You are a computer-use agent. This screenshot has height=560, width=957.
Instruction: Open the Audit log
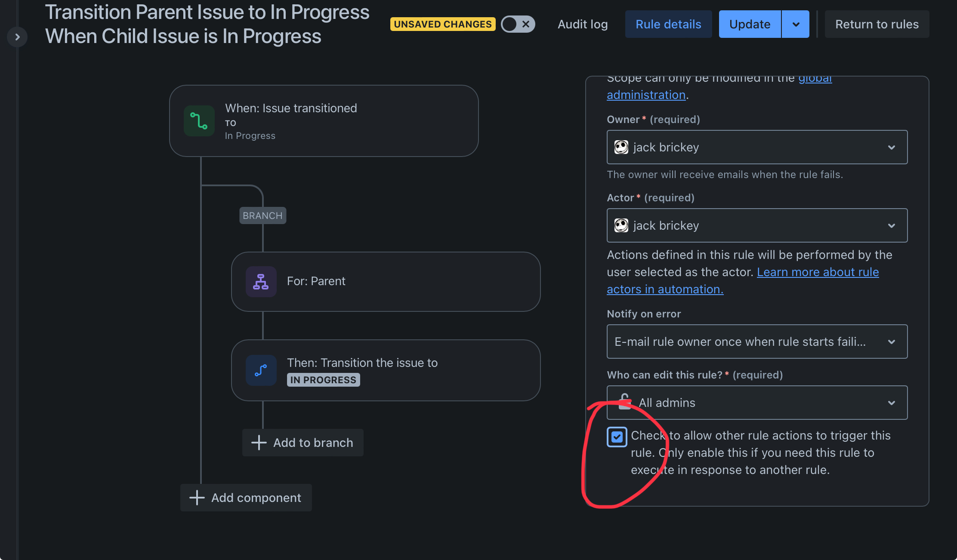pyautogui.click(x=583, y=24)
